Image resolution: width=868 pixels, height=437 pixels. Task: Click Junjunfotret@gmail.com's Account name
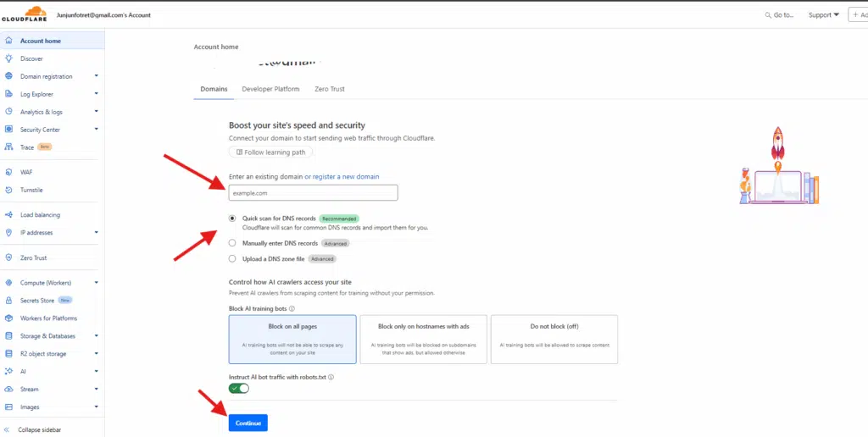[103, 15]
